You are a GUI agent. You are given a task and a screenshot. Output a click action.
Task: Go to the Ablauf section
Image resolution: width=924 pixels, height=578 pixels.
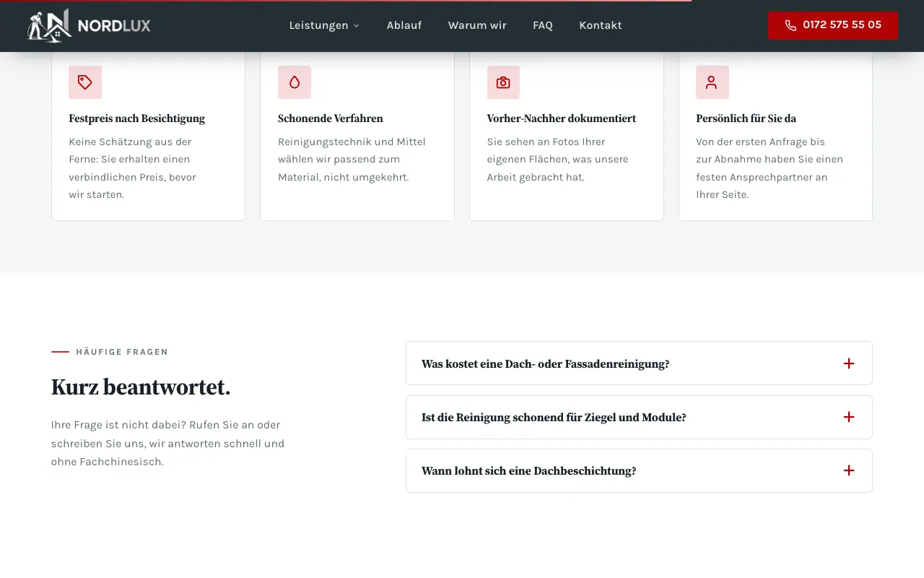(x=404, y=25)
